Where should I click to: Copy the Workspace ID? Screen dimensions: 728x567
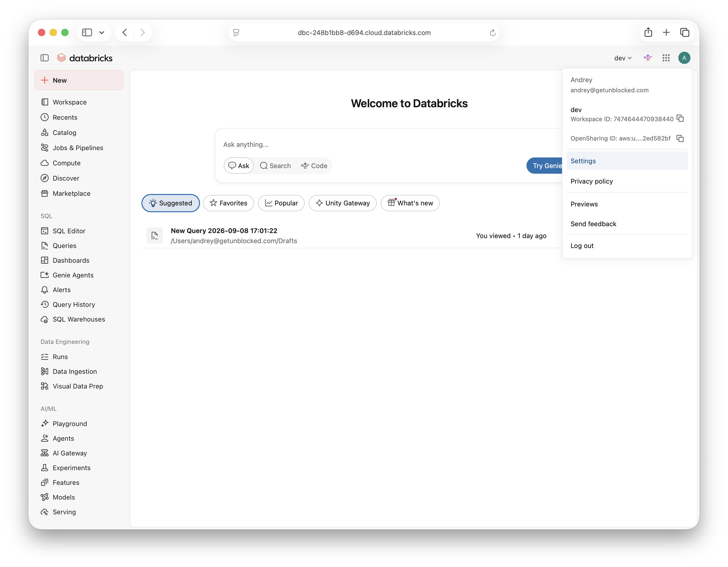point(680,118)
